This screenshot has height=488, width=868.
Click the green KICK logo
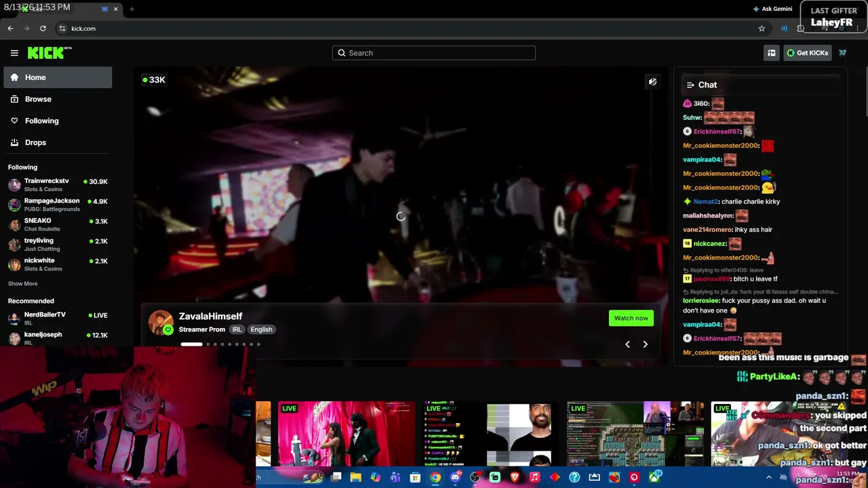pyautogui.click(x=50, y=53)
